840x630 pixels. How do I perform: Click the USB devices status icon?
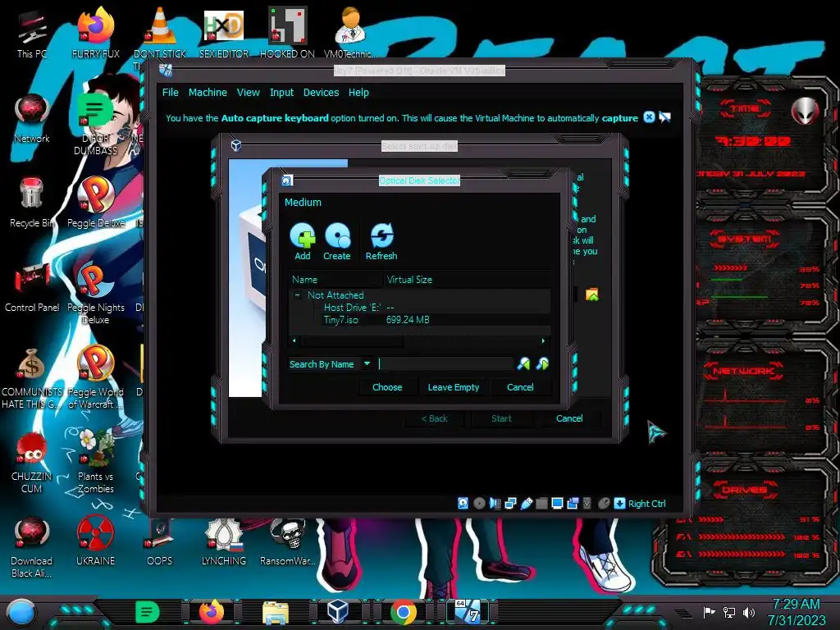(x=526, y=503)
